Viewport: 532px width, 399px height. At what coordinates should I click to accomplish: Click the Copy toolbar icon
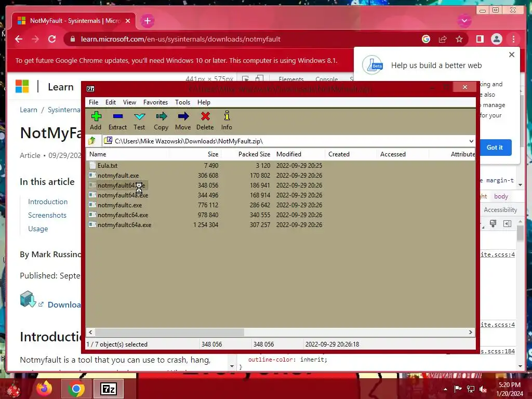coord(161,121)
